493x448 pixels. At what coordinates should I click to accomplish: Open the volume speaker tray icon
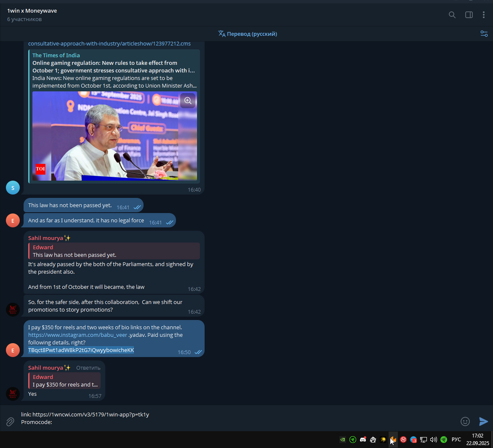[433, 440]
